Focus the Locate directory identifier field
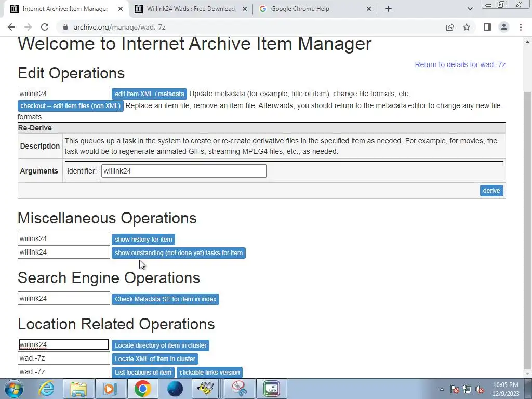 click(64, 345)
